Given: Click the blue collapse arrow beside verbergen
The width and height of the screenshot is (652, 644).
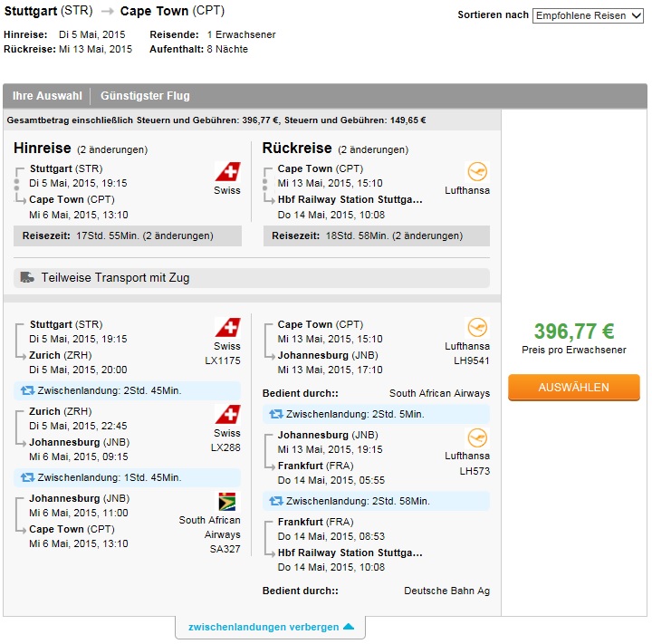Looking at the screenshot, I should coord(349,627).
